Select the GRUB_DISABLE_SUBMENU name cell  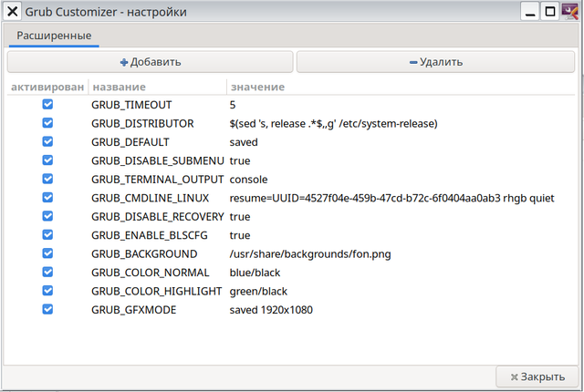click(158, 160)
